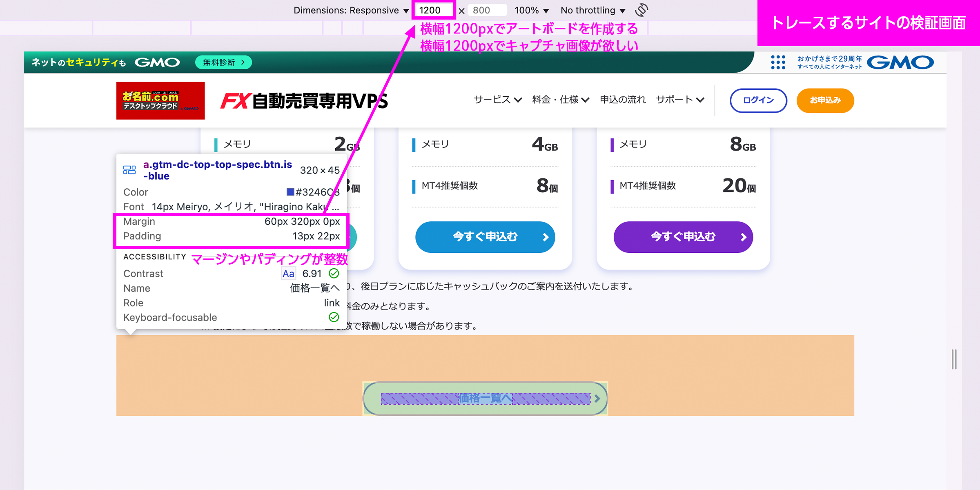Click the arrow icon on purple 今すぐ申込む
This screenshot has width=980, height=490.
point(744,237)
